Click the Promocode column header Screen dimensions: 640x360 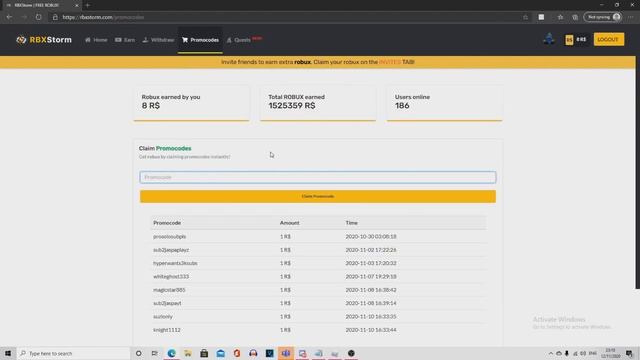(x=167, y=223)
